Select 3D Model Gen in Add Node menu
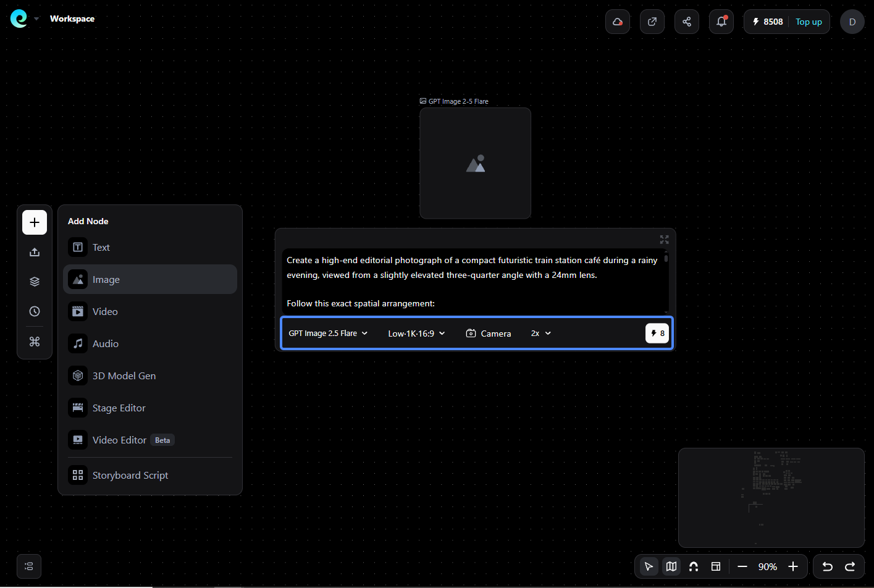The height and width of the screenshot is (588, 874). 150,376
